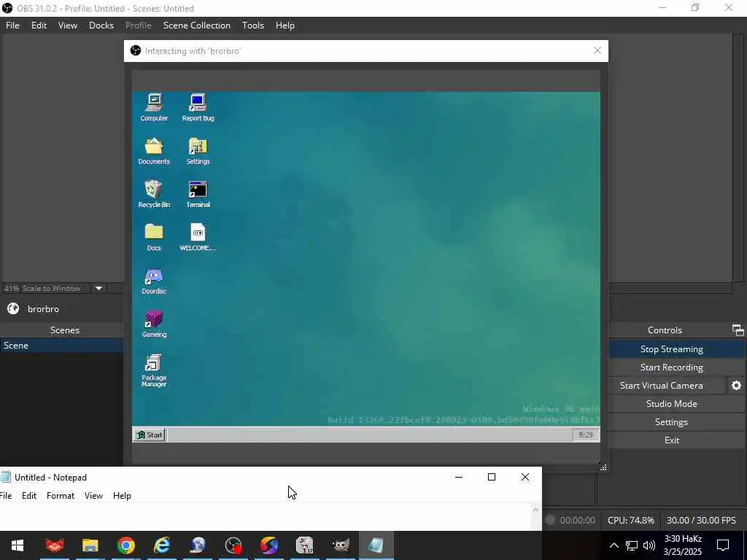Open File Explorer from taskbar
Image resolution: width=747 pixels, height=560 pixels.
(90, 545)
